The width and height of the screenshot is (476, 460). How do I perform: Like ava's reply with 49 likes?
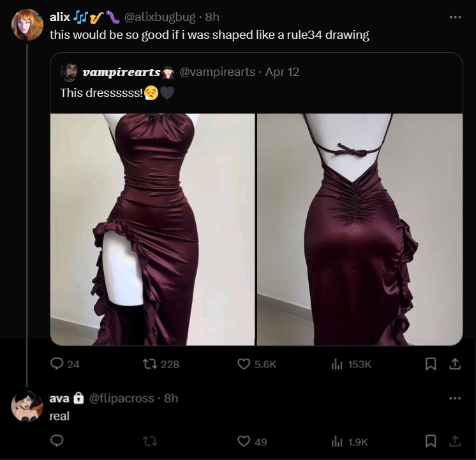coord(244,441)
